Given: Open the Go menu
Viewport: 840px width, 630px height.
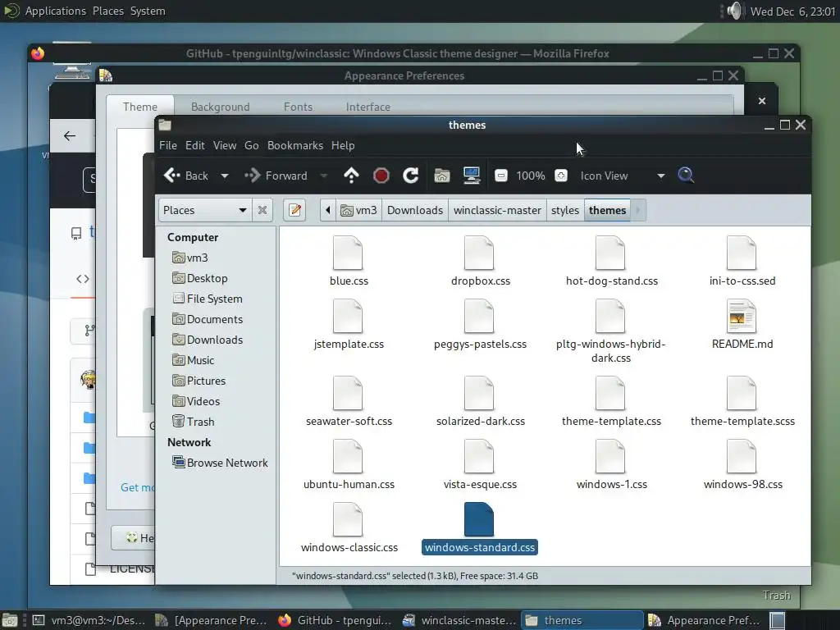Looking at the screenshot, I should pos(251,145).
